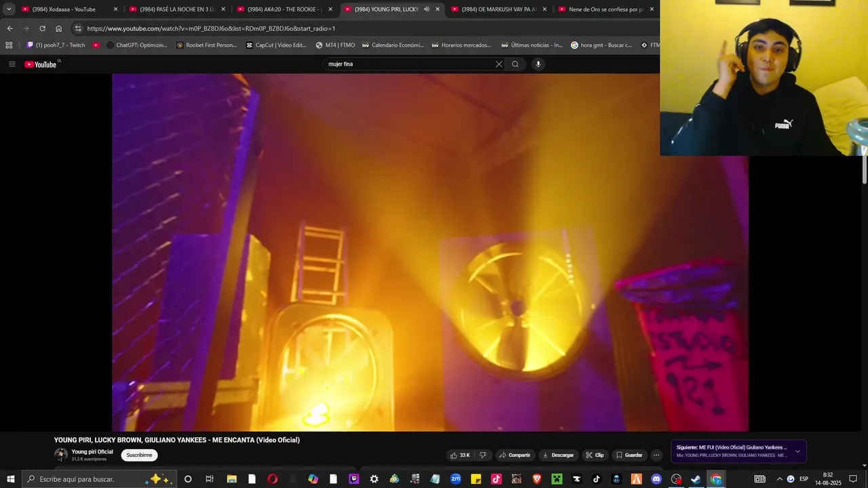
Task: Open the Young piri Oficial channel avatar
Action: pyautogui.click(x=61, y=455)
